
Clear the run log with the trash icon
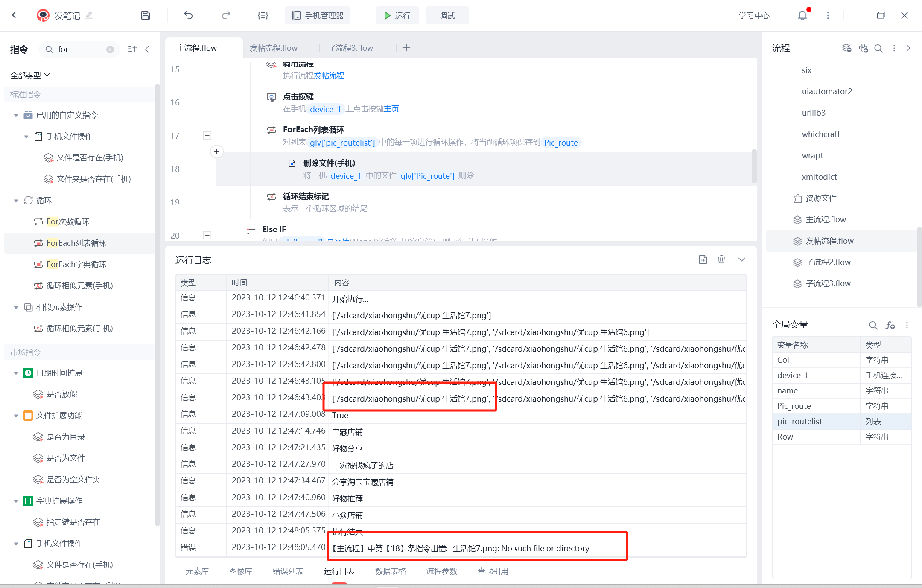(721, 259)
